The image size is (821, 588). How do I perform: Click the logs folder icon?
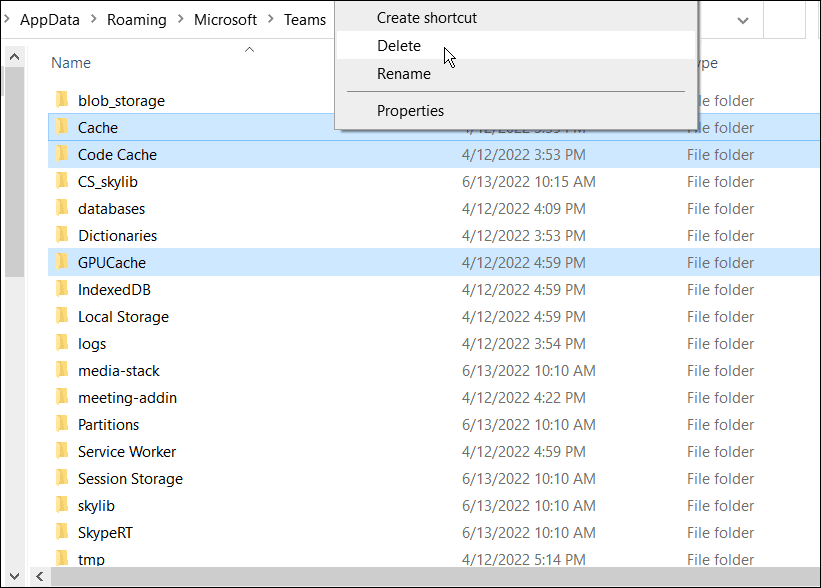click(62, 342)
